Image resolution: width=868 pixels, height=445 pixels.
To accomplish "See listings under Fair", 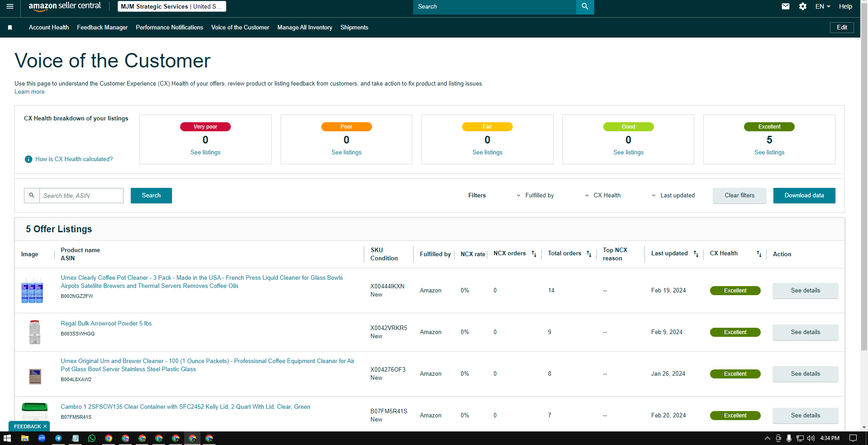I will pyautogui.click(x=487, y=153).
